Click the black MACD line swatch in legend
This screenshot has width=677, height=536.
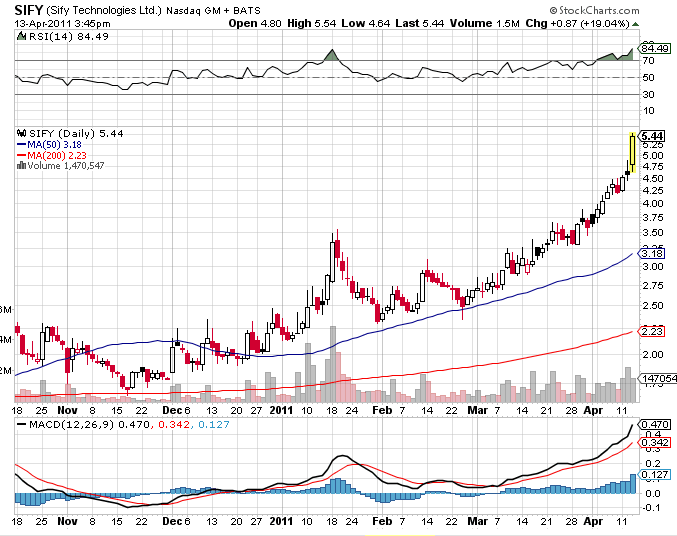[x=22, y=425]
